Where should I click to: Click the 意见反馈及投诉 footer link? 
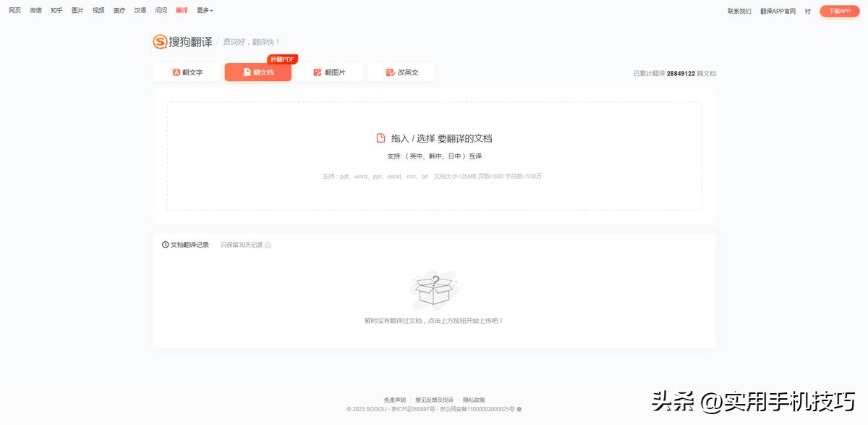coord(434,400)
